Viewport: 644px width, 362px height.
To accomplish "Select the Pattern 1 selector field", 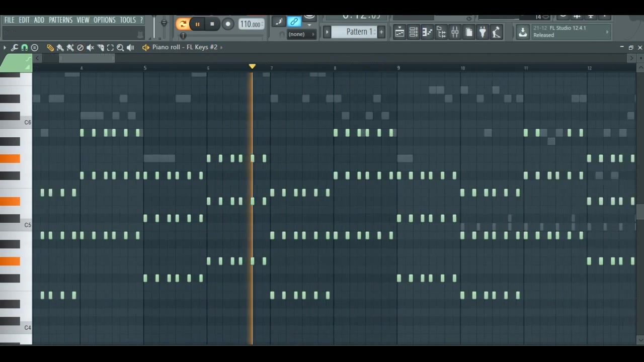I will coord(354,32).
